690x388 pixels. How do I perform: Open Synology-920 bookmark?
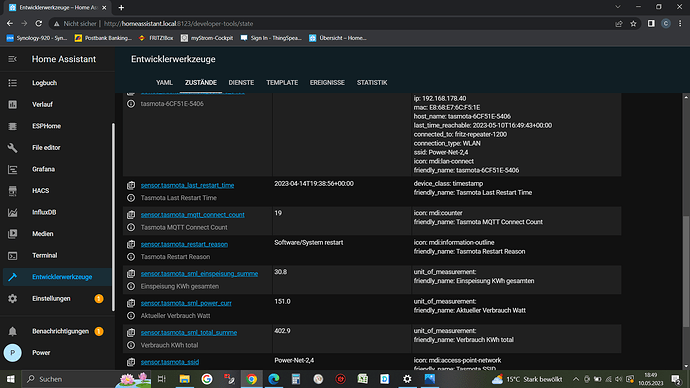pyautogui.click(x=37, y=38)
